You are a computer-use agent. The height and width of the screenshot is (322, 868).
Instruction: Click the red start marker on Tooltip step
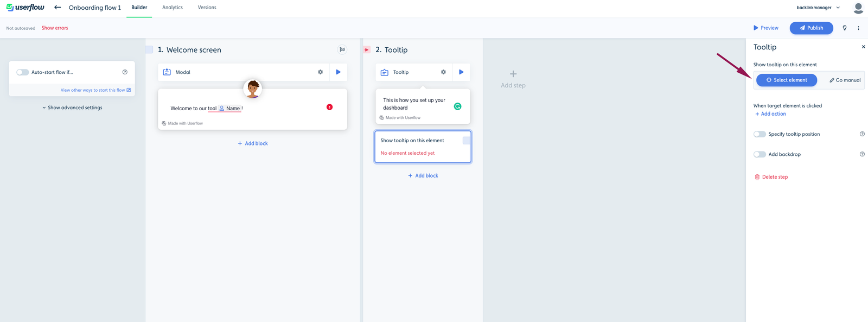tap(367, 49)
